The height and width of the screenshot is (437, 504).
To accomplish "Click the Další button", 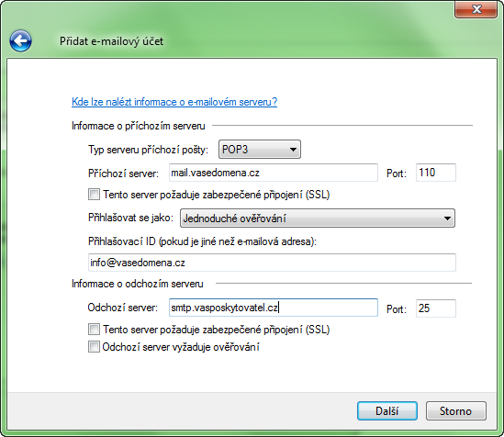I will click(x=387, y=410).
